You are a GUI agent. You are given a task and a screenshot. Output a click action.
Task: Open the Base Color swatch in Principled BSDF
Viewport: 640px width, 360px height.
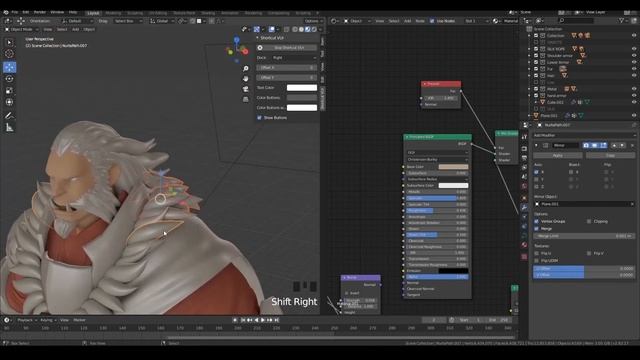coord(453,167)
